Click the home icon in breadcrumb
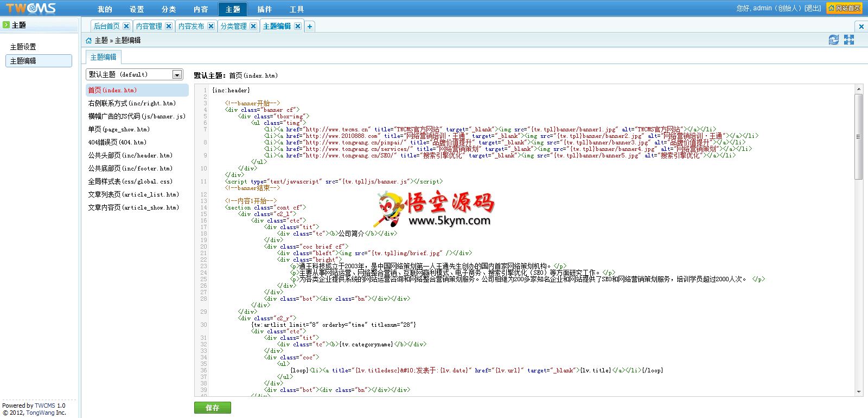Viewport: 868px width, 418px height. (89, 40)
